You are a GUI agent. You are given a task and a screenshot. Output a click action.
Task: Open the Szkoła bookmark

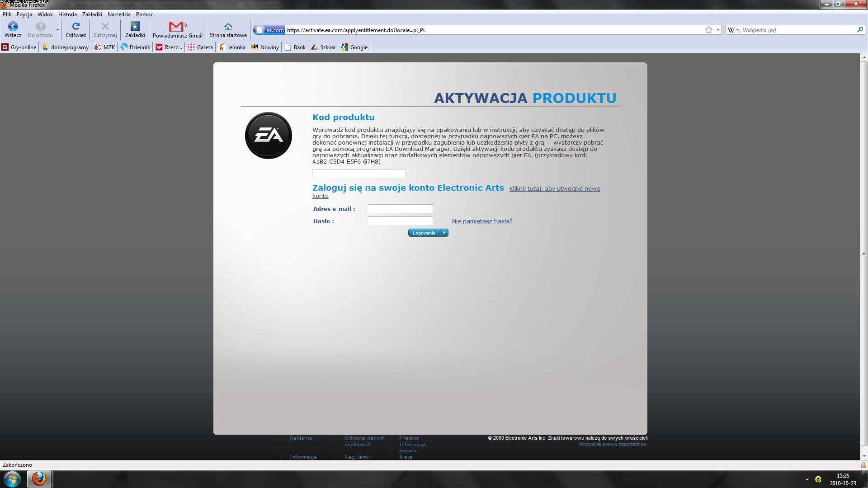click(323, 47)
